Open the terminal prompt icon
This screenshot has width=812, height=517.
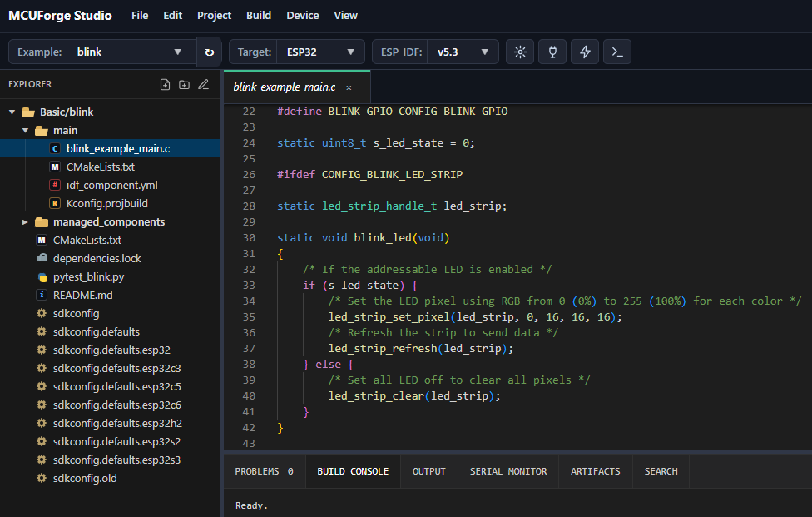tap(617, 52)
